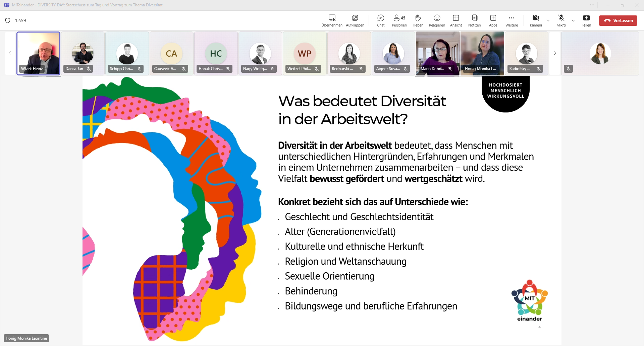Viewport: 644px width, 346px height.
Task: Unmute the Mikro microphone
Action: click(561, 20)
